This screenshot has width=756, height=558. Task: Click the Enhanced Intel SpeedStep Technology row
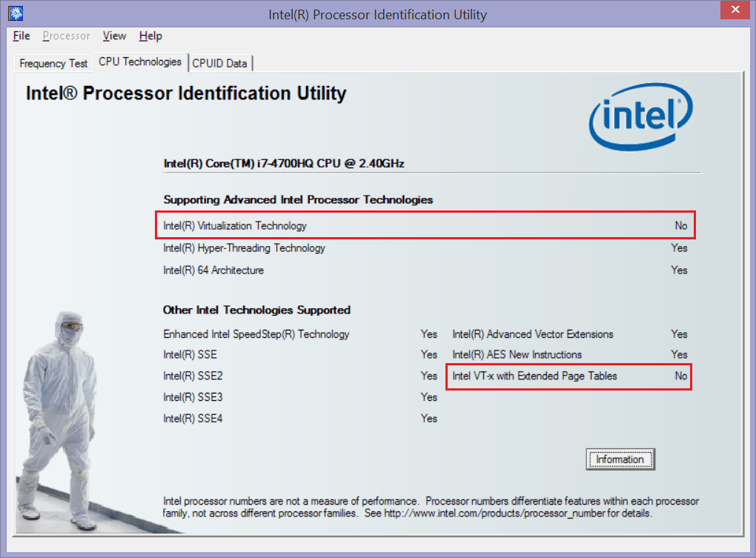pos(256,334)
